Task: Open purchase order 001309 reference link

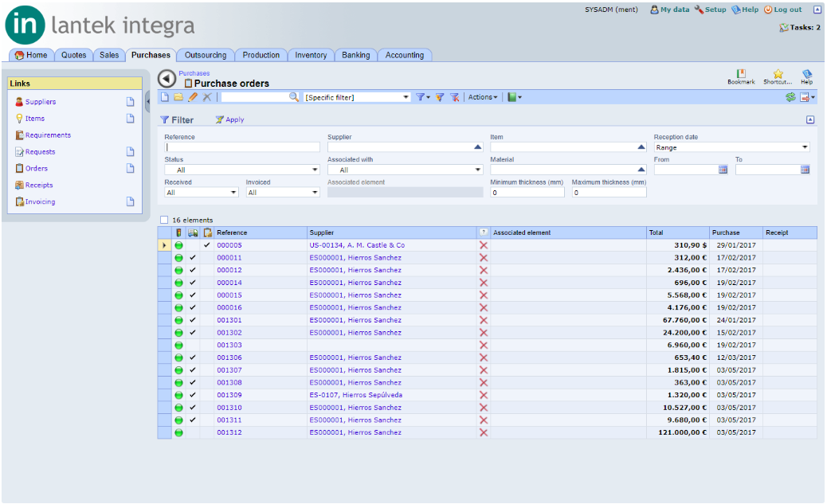Action: [x=229, y=395]
